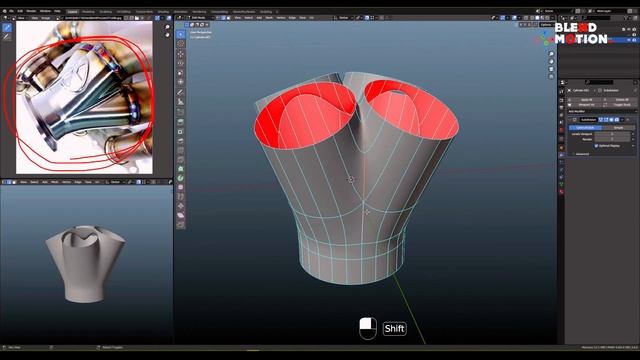This screenshot has width=640, height=360.
Task: Expand the Advanced section of Subdivision
Action: click(581, 154)
